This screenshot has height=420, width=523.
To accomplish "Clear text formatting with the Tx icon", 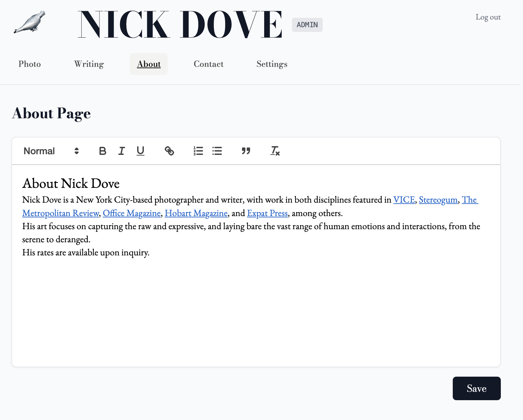I will click(275, 151).
